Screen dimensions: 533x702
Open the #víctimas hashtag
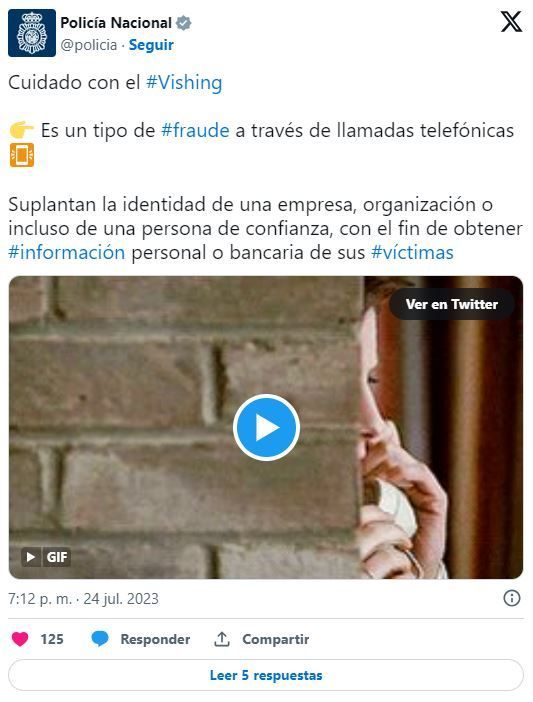(x=412, y=253)
